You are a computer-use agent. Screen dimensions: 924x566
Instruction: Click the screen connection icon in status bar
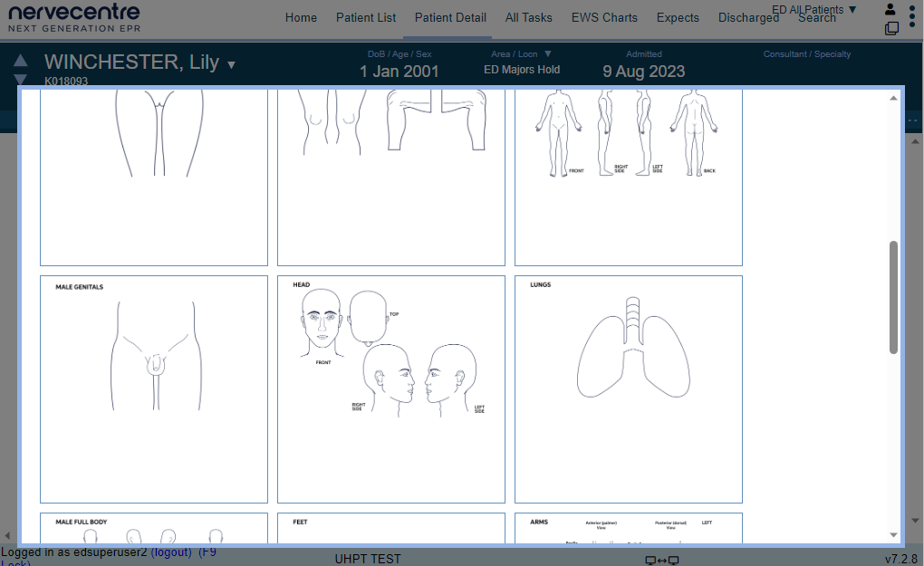(662, 560)
